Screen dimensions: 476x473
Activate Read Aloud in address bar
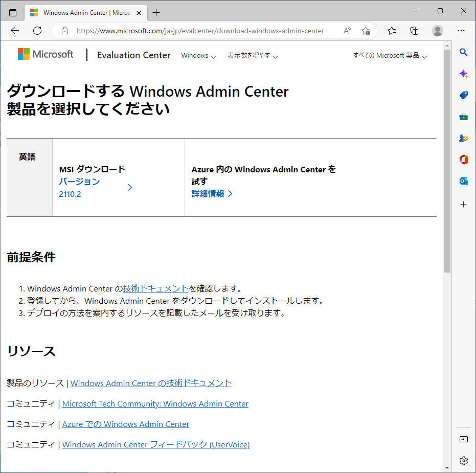pyautogui.click(x=347, y=31)
